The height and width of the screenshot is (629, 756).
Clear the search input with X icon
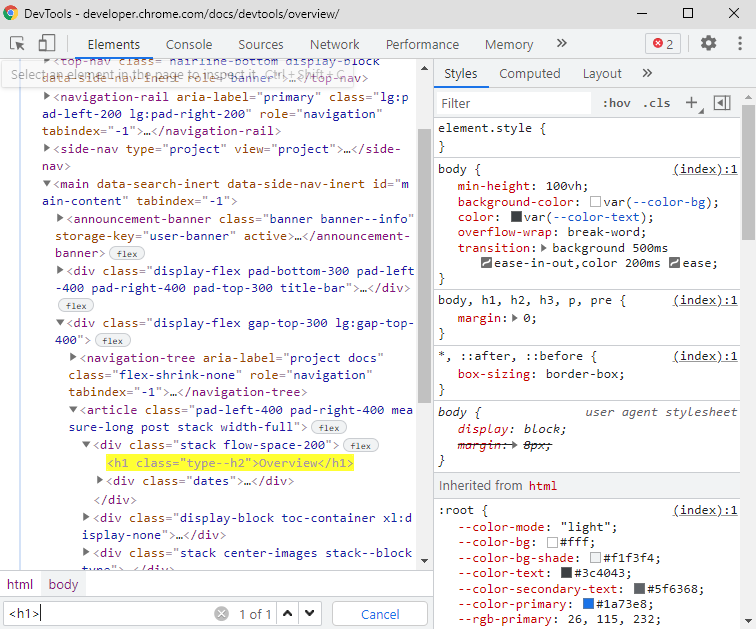(221, 614)
